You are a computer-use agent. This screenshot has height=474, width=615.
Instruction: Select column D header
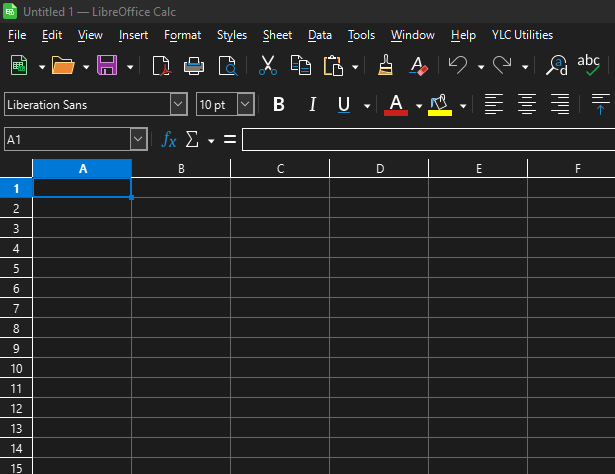pyautogui.click(x=379, y=169)
